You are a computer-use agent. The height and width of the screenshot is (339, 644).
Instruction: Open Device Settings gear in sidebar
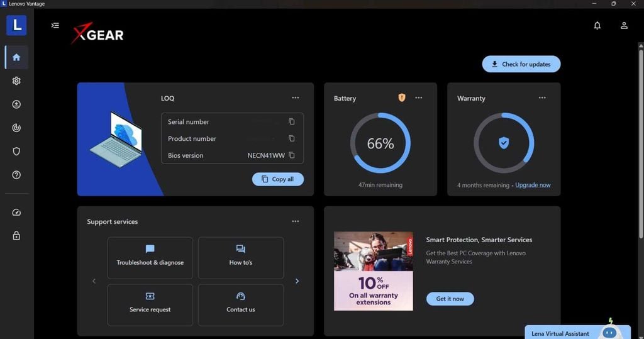click(x=16, y=81)
